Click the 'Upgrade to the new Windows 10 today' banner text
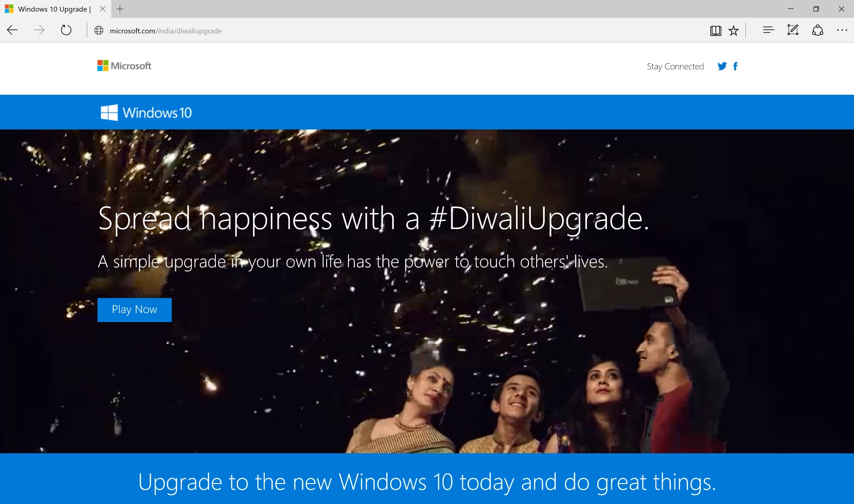 (x=427, y=482)
